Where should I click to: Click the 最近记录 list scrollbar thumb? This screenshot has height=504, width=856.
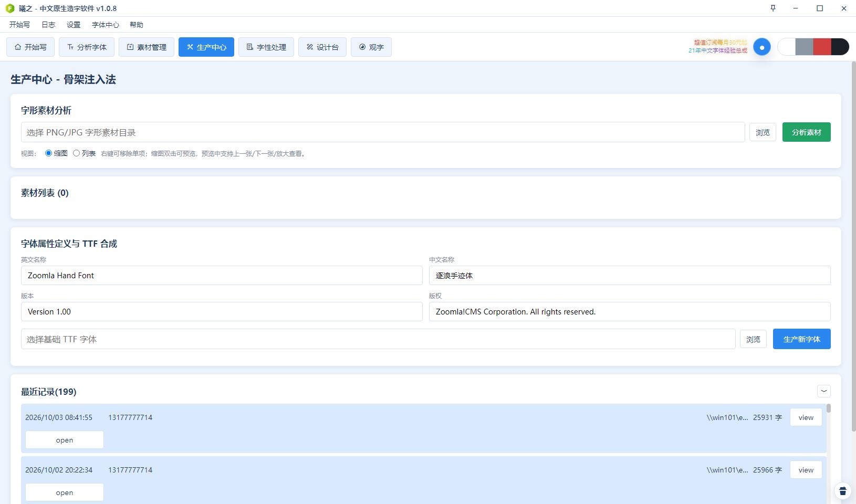coord(829,408)
